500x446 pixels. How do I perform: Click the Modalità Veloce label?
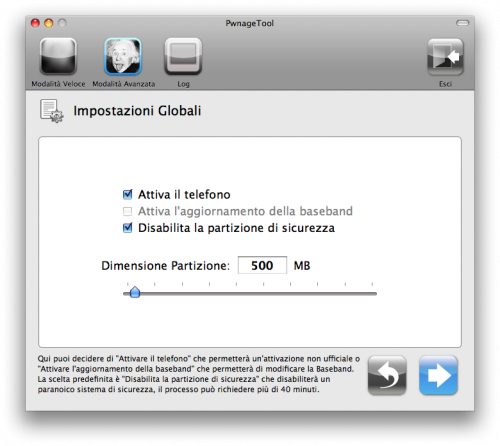58,84
